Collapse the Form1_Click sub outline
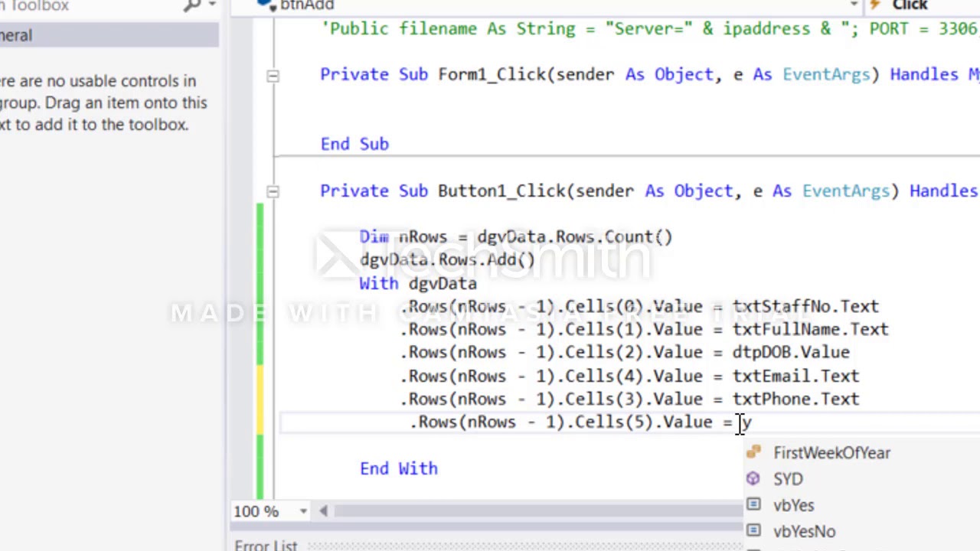Viewport: 980px width, 551px height. [273, 75]
